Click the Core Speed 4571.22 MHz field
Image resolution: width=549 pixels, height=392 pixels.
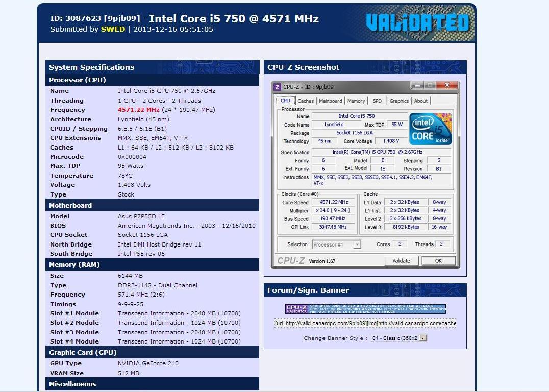[334, 202]
